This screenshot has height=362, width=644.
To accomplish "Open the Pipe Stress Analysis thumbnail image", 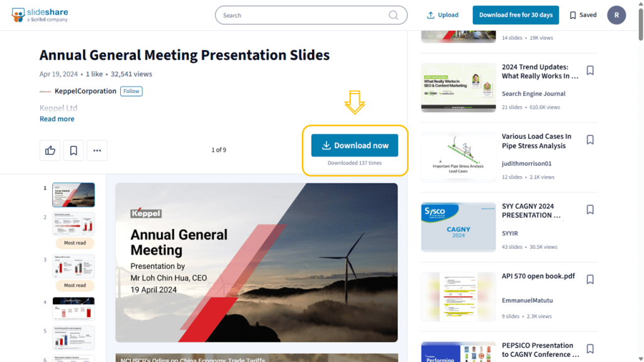I will click(x=458, y=157).
